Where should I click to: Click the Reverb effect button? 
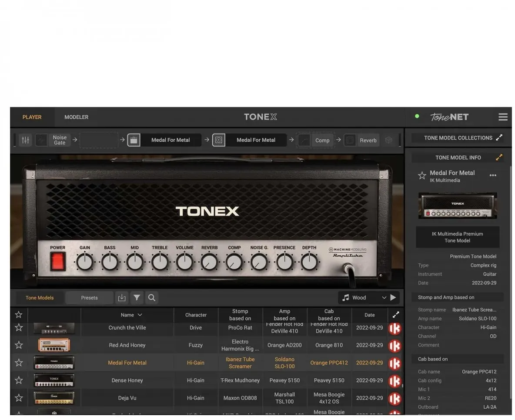[x=368, y=140]
